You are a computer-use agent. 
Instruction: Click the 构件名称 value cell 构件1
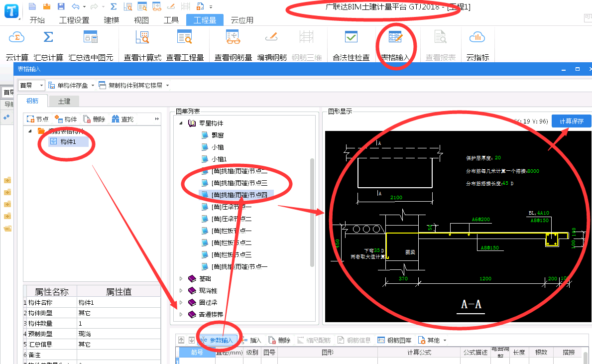(x=118, y=302)
